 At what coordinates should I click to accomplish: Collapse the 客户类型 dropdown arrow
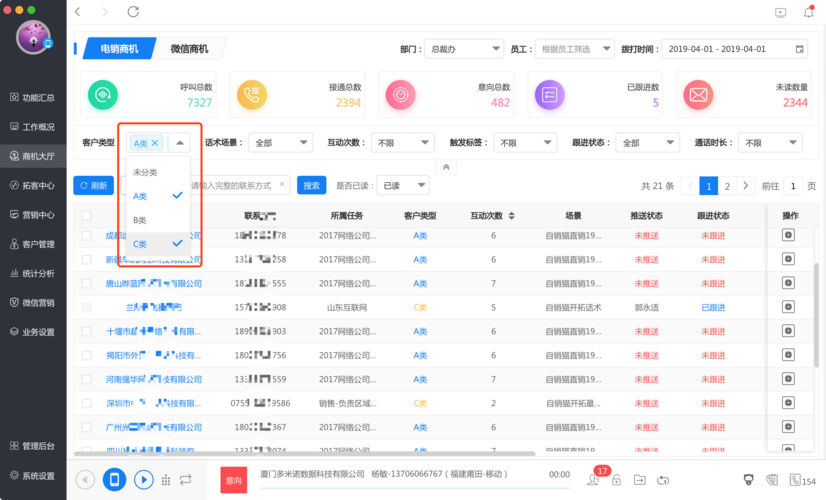click(180, 143)
